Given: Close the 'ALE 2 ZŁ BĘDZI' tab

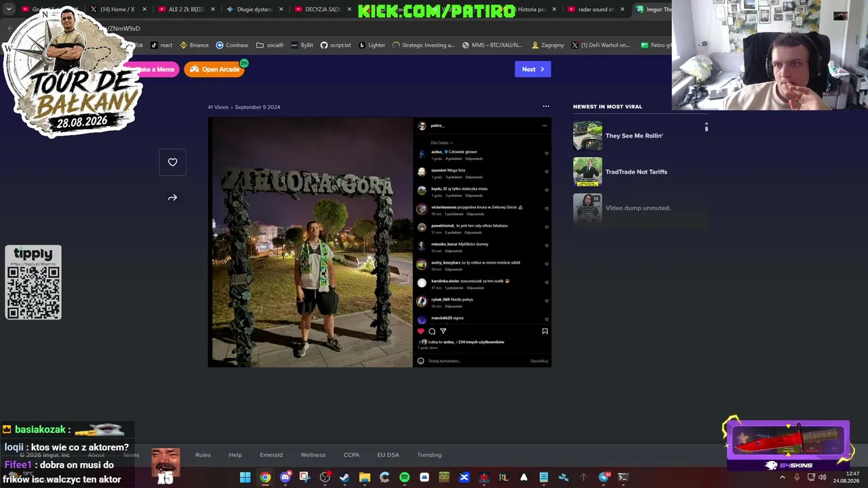Looking at the screenshot, I should 213,9.
